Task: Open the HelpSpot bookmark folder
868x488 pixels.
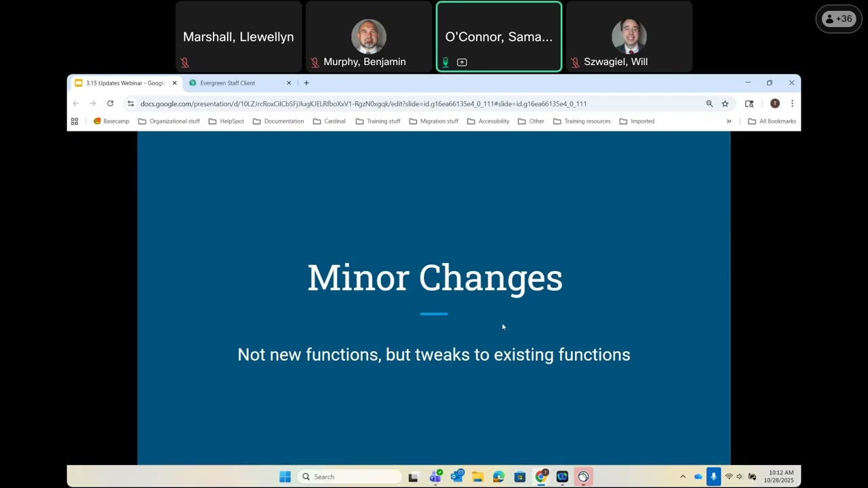Action: coord(226,121)
